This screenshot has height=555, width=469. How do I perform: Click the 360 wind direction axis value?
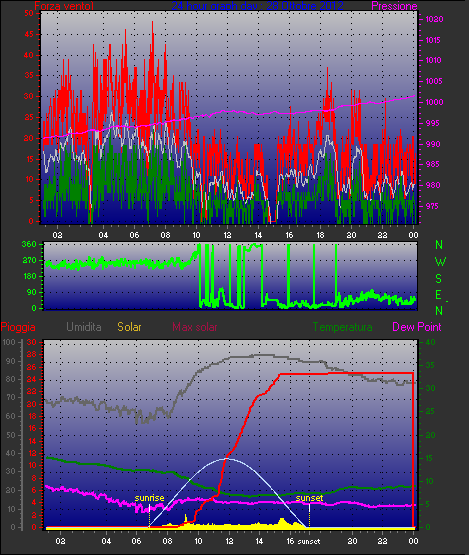tap(29, 244)
